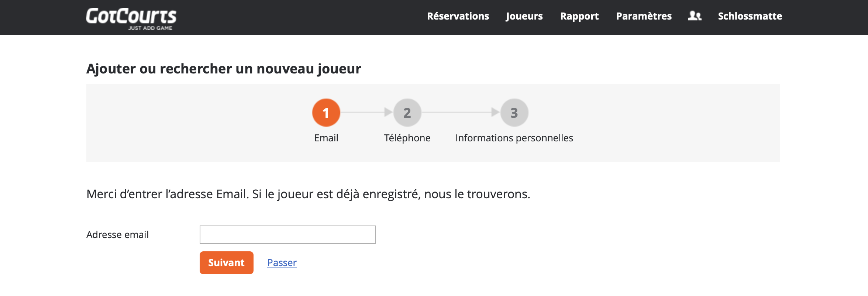This screenshot has width=868, height=296.
Task: Open the Rapport menu
Action: 579,16
